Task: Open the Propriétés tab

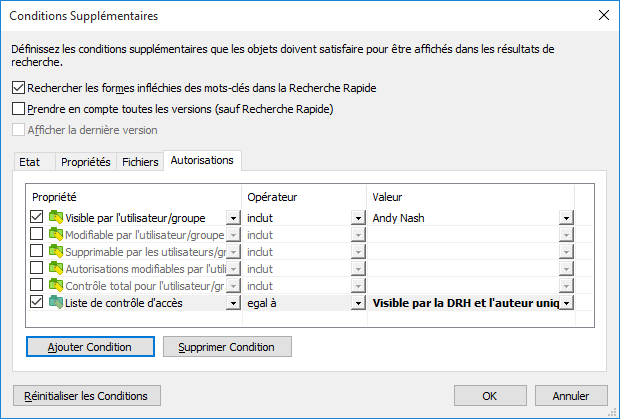Action: tap(85, 162)
